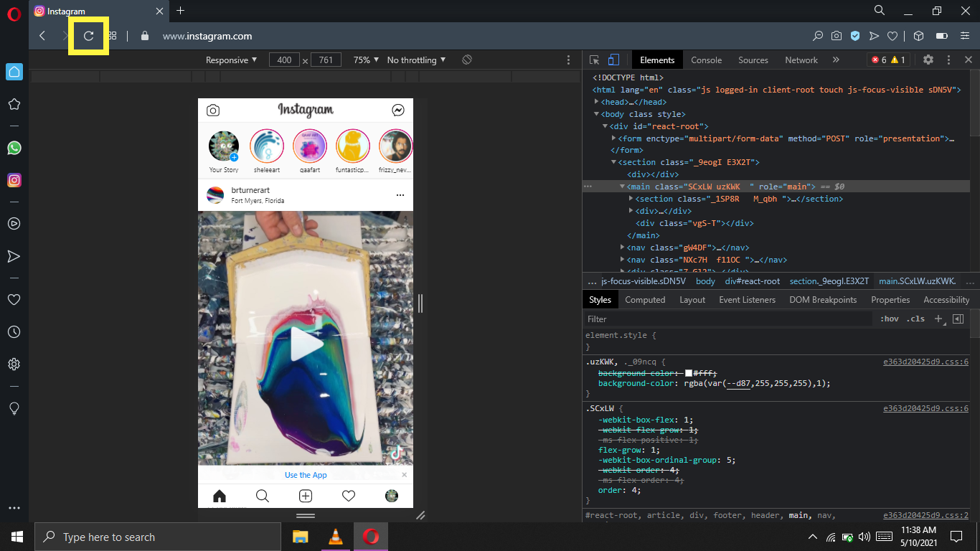Open the Windows Start menu

[17, 537]
